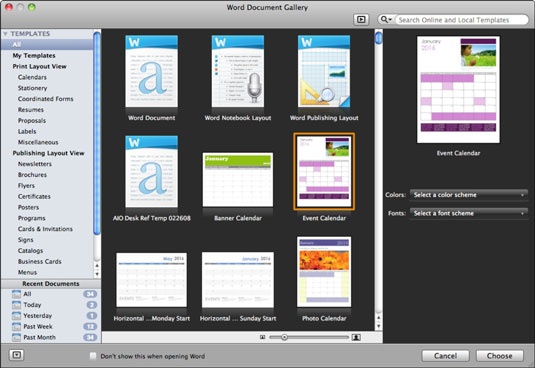This screenshot has height=368, width=535.
Task: Click the All recent documents calendar icon
Action: 16,294
